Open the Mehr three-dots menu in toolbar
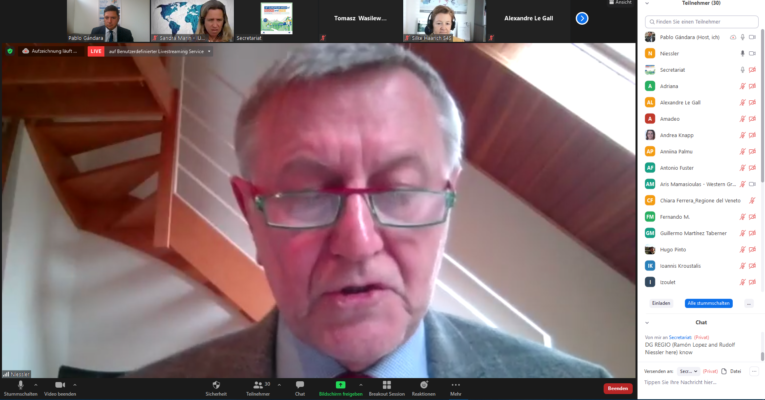The width and height of the screenshot is (765, 400). click(456, 385)
